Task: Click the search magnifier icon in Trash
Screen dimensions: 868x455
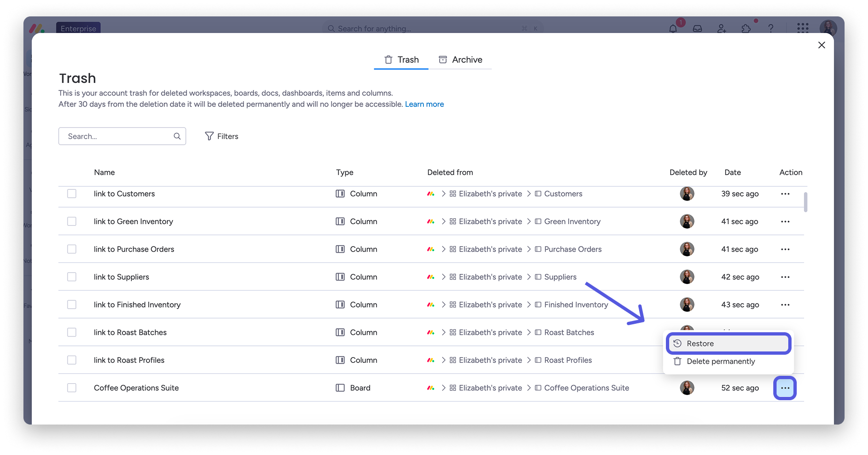Action: click(177, 136)
